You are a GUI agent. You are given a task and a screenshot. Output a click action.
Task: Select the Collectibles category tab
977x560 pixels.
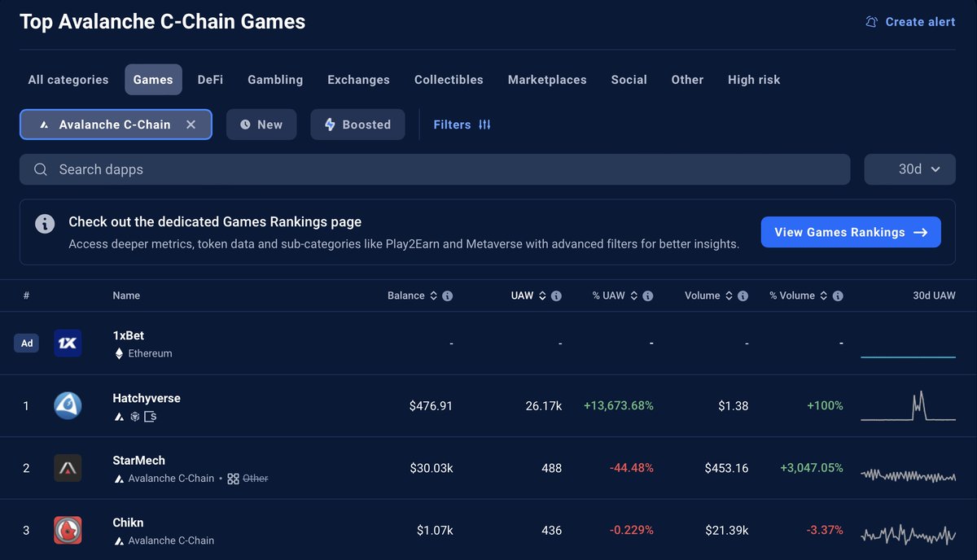[449, 79]
